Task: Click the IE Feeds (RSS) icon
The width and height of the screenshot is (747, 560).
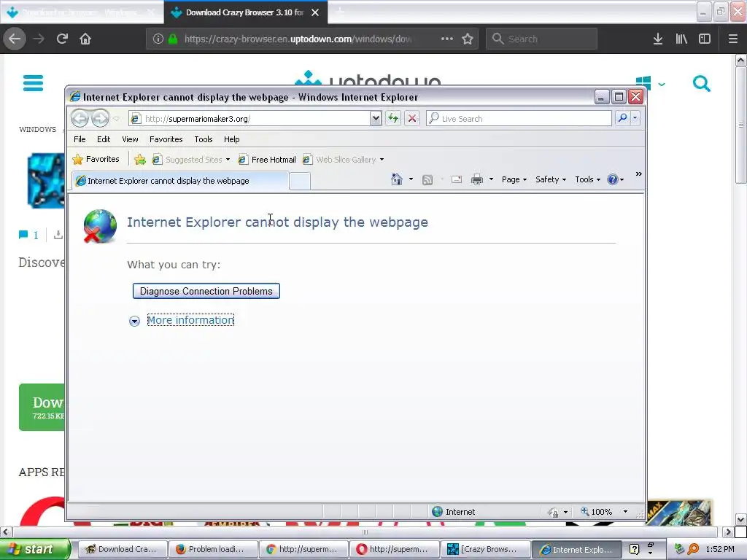Action: [x=427, y=179]
